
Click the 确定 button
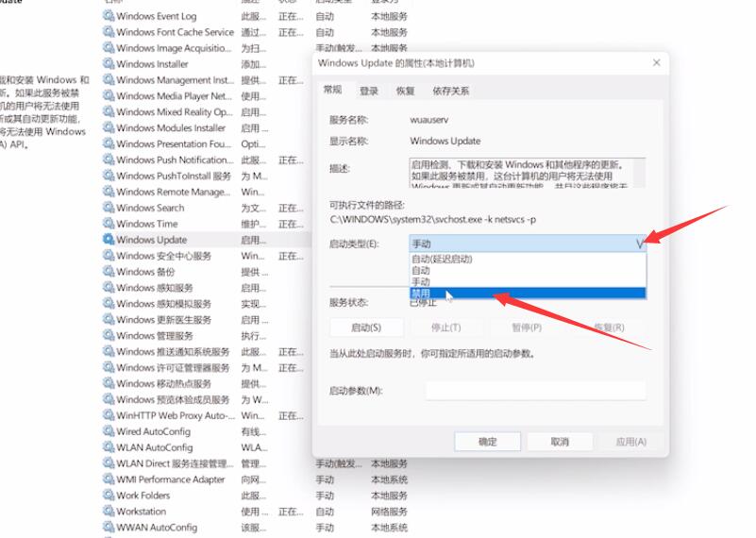click(x=487, y=442)
